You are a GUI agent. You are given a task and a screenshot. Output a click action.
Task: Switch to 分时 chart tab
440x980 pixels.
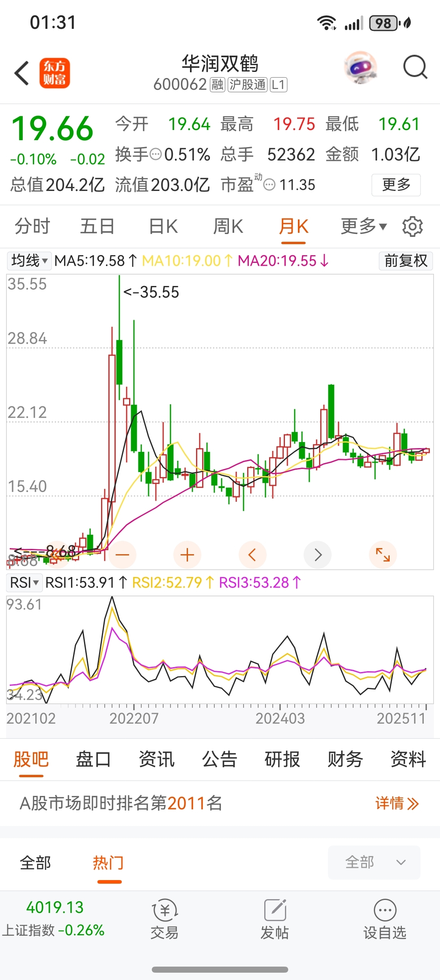[x=32, y=226]
